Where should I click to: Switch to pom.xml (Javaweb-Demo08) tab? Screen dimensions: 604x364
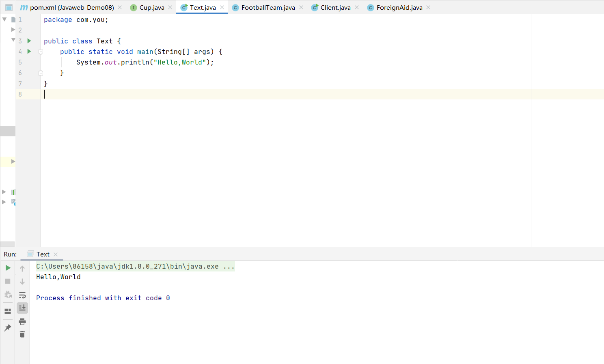click(72, 8)
